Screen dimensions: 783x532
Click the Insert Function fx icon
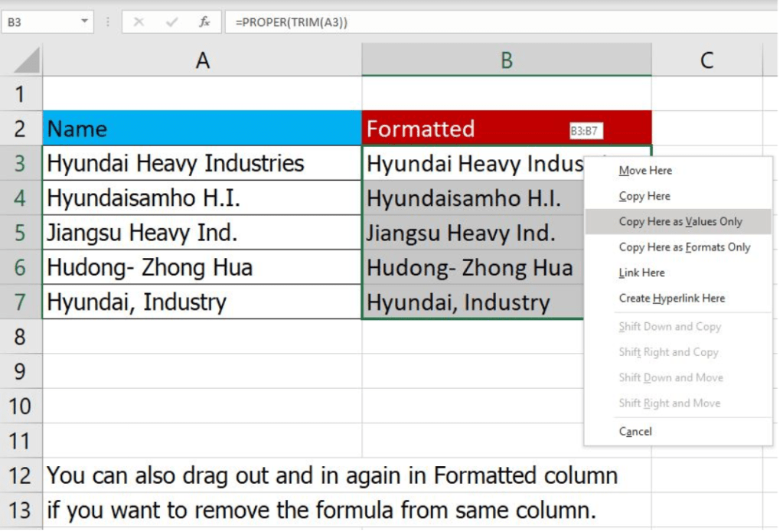tap(204, 22)
